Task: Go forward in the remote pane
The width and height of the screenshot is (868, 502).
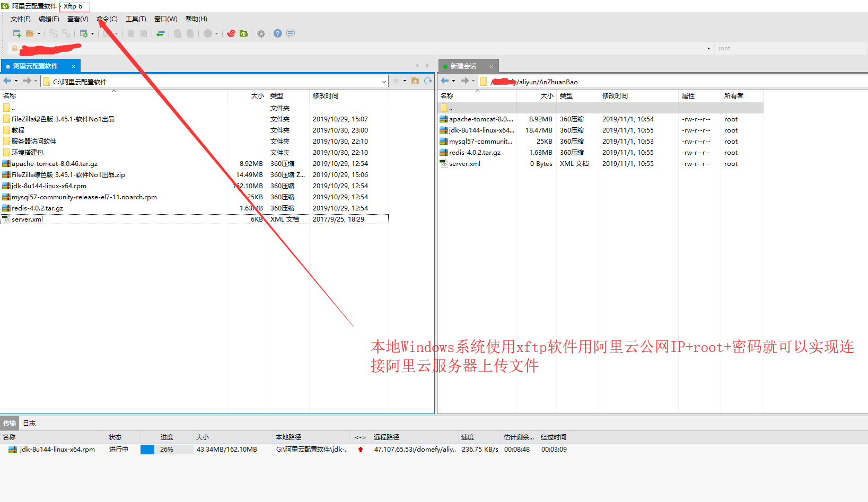Action: [464, 81]
